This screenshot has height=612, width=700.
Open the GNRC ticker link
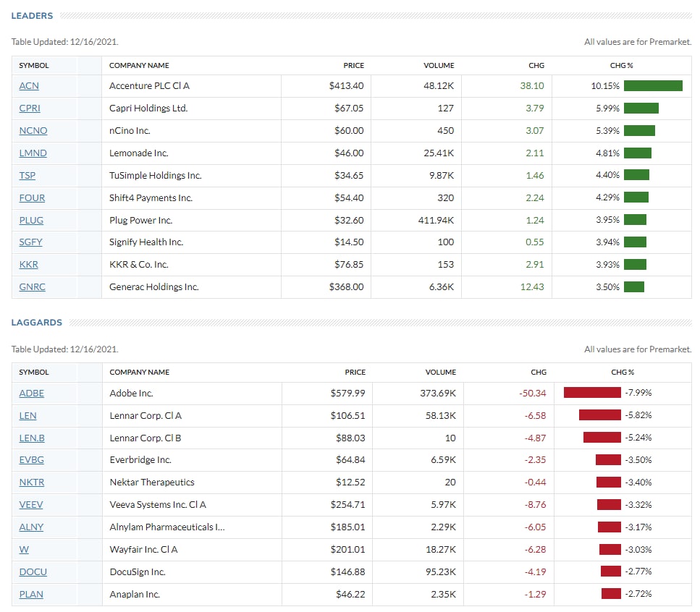pos(32,286)
